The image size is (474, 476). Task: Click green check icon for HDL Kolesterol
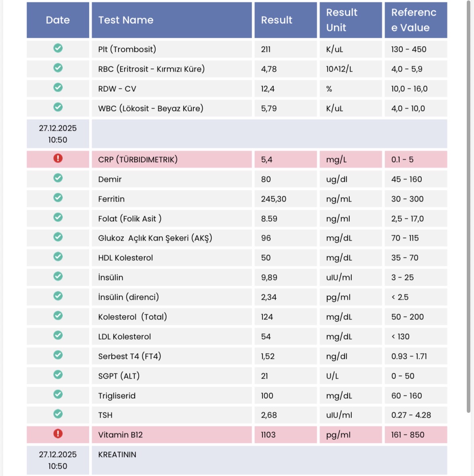click(x=58, y=257)
